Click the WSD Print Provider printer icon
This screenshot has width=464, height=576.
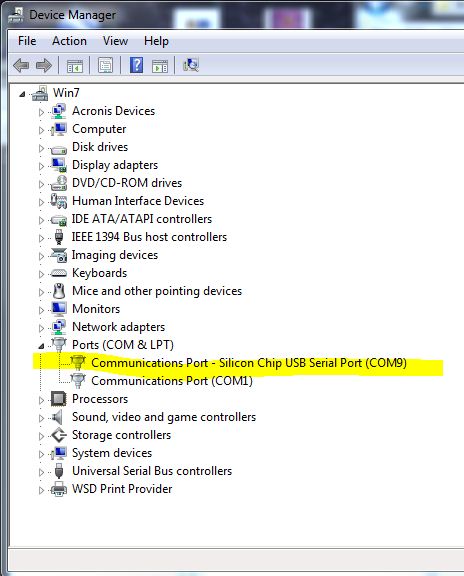(x=59, y=489)
